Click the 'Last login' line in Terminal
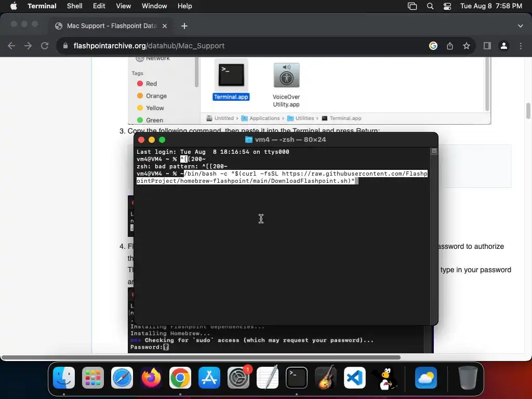 (x=212, y=152)
